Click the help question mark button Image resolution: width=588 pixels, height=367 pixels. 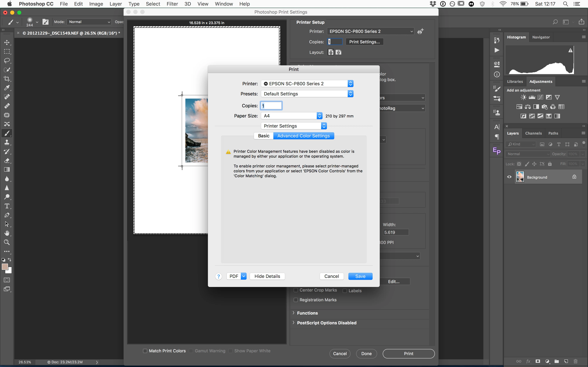218,276
